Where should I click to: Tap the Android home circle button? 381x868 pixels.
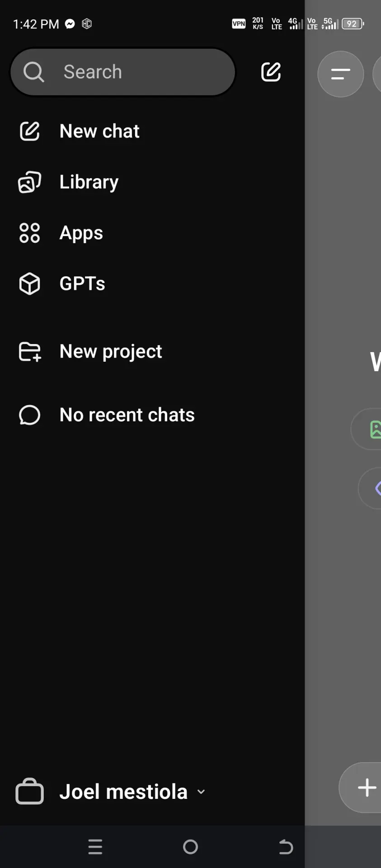click(x=190, y=847)
